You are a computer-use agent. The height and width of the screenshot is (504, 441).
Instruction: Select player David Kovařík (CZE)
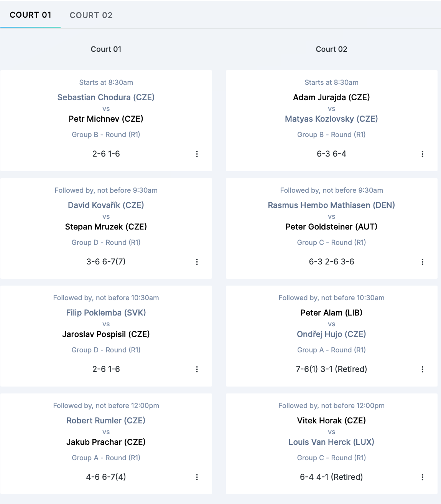tap(106, 205)
